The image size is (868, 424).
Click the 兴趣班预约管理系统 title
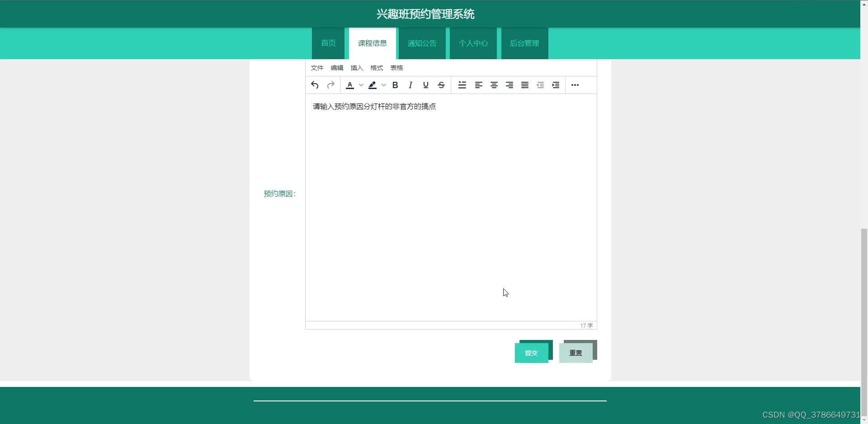[x=425, y=14]
